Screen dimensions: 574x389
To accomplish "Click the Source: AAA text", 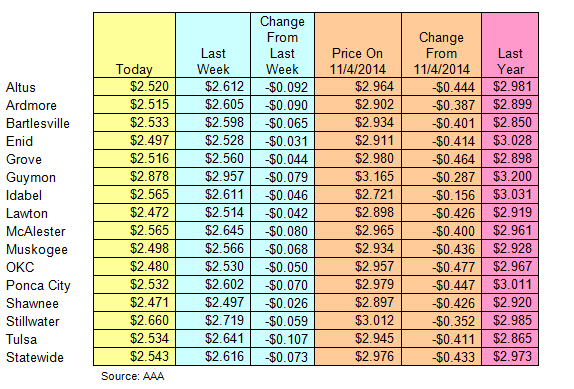I will click(x=133, y=376).
